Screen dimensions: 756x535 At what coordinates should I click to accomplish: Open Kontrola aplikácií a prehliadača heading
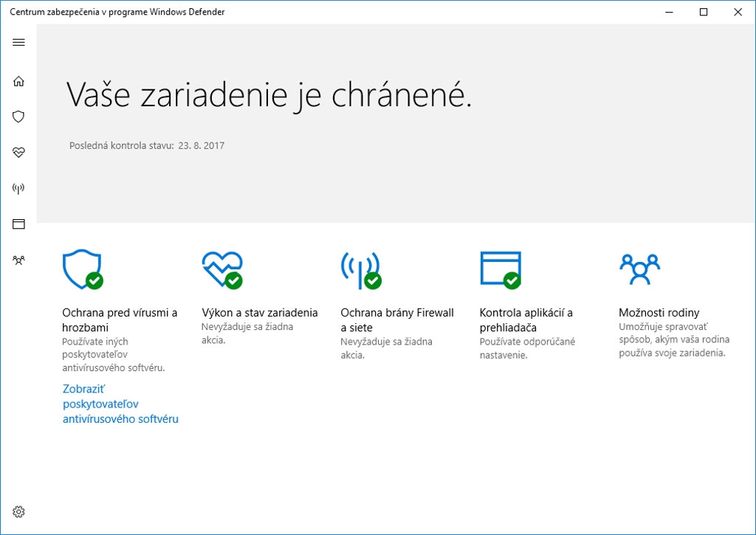click(x=526, y=320)
